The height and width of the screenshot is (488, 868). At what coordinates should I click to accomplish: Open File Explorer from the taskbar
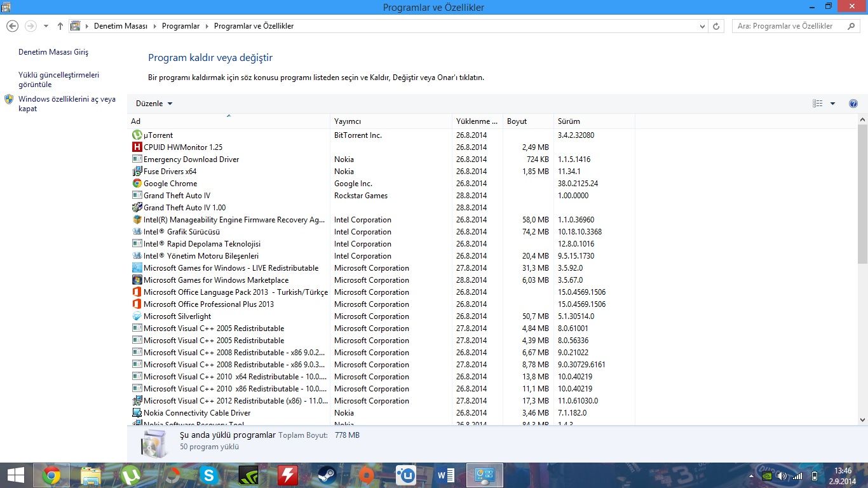[x=91, y=475]
